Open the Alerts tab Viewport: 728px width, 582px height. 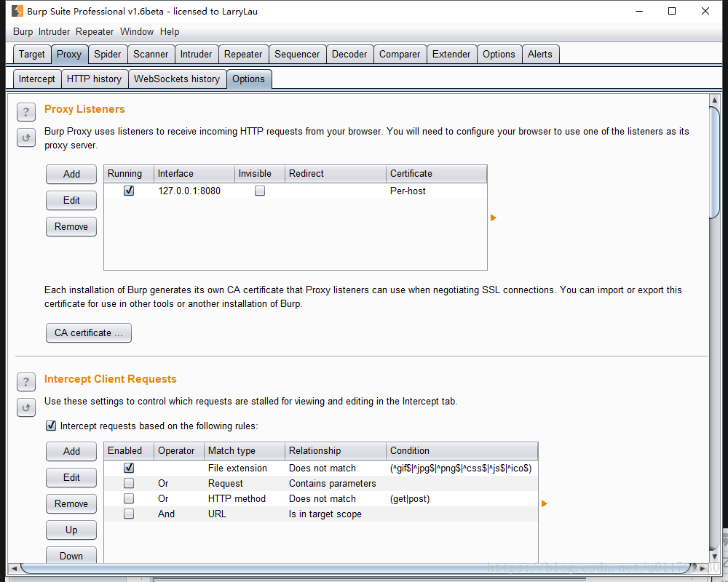tap(540, 55)
